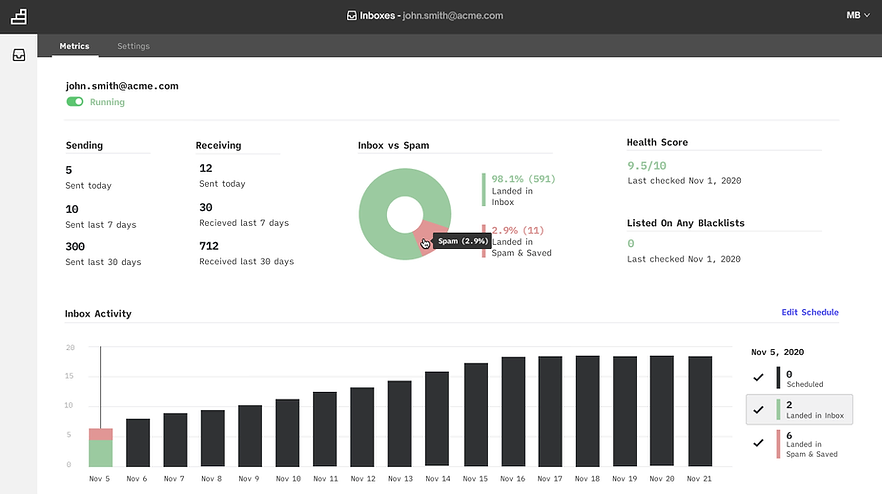882x494 pixels.
Task: Uncheck the Landed in Spam & Saved checkmark
Action: pos(758,443)
